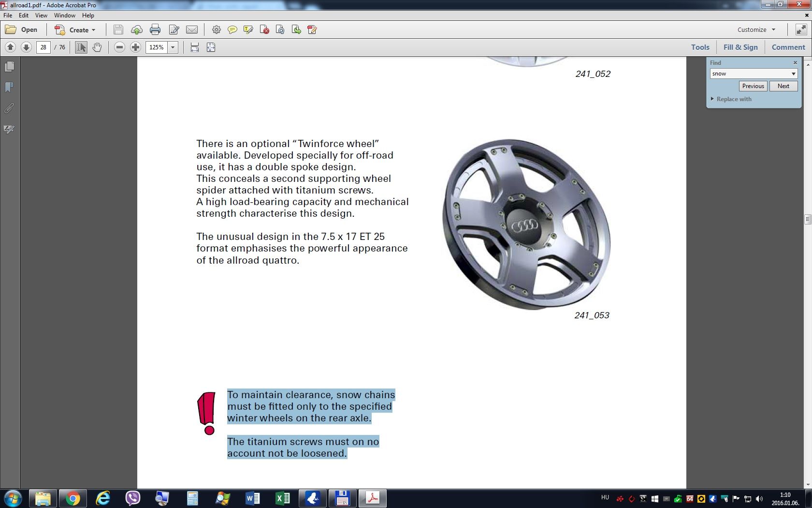Open Preferences gear icon in toolbar
The width and height of the screenshot is (812, 508).
(x=217, y=30)
